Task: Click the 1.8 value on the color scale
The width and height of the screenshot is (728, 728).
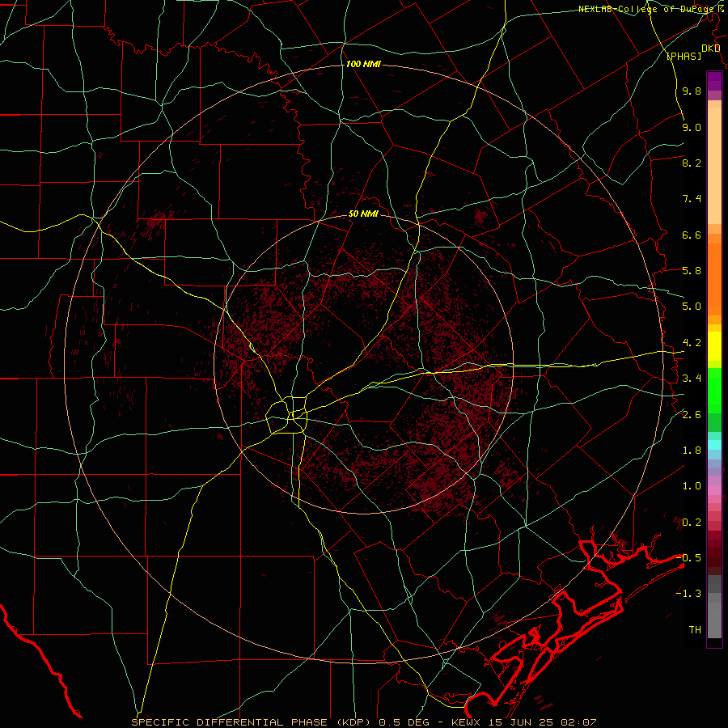Action: pyautogui.click(x=692, y=451)
